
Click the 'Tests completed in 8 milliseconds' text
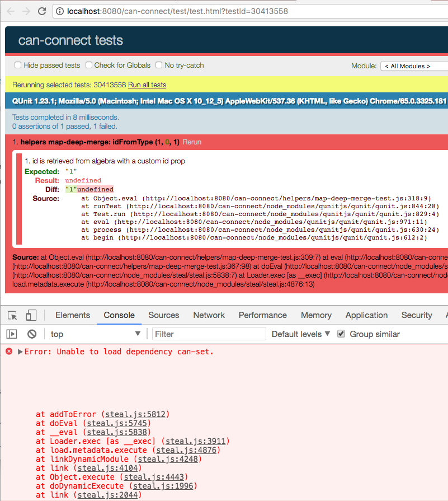65,117
